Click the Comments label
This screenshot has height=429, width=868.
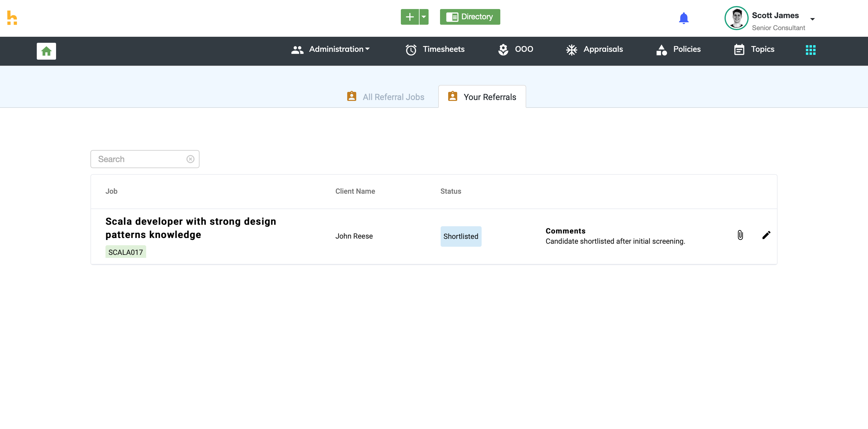click(x=565, y=231)
